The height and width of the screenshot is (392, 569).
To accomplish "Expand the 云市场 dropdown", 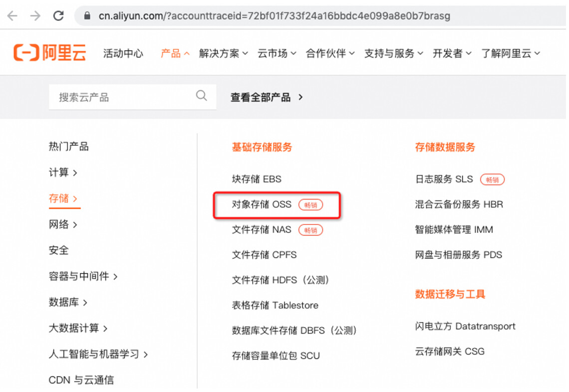I will click(277, 53).
